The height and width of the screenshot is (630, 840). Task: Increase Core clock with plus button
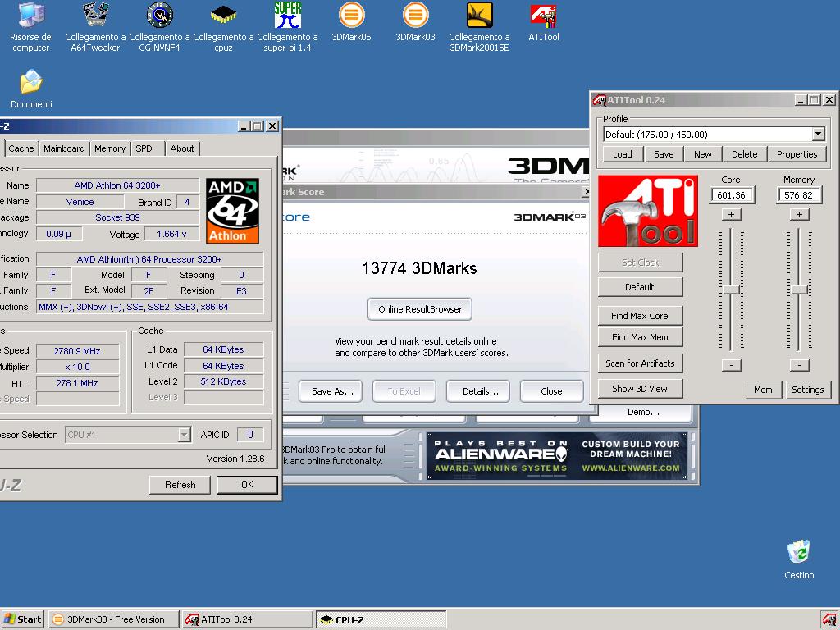click(731, 214)
